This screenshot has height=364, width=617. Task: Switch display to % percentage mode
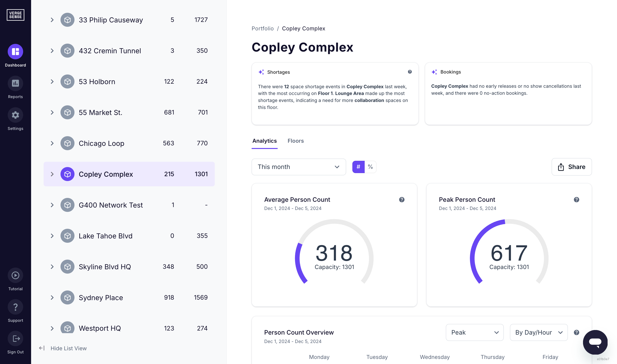pyautogui.click(x=370, y=167)
